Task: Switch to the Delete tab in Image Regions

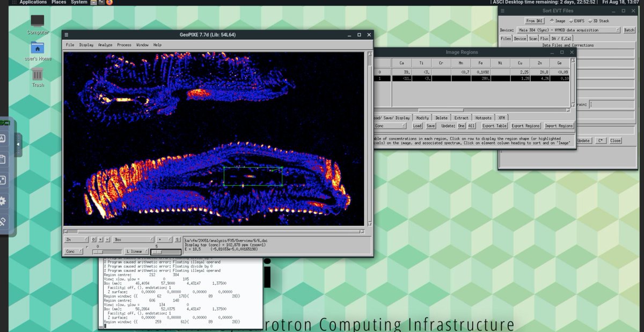Action: (441, 117)
